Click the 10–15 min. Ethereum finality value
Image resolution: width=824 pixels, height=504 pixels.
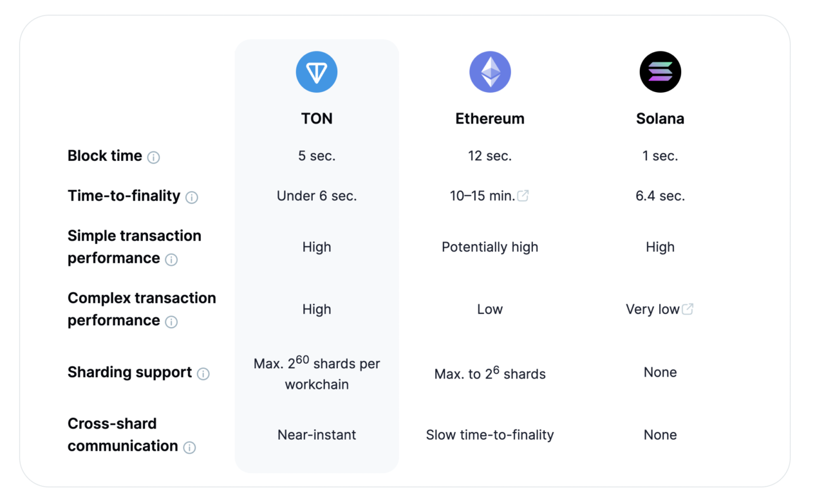coord(482,196)
